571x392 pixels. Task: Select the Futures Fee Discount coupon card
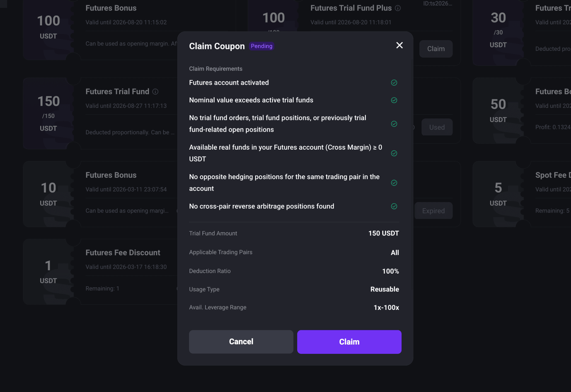pos(100,272)
